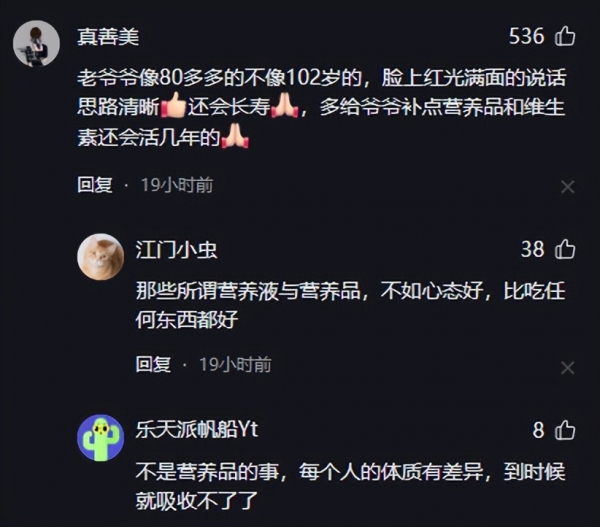The image size is (600, 527).
Task: Dismiss 真善美's comment with X icon
Action: tap(567, 187)
